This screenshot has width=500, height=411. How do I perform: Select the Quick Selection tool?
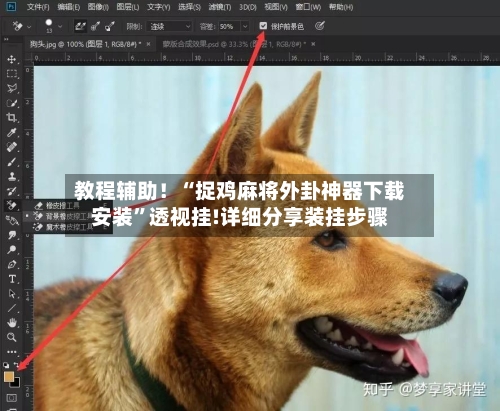tap(12, 103)
